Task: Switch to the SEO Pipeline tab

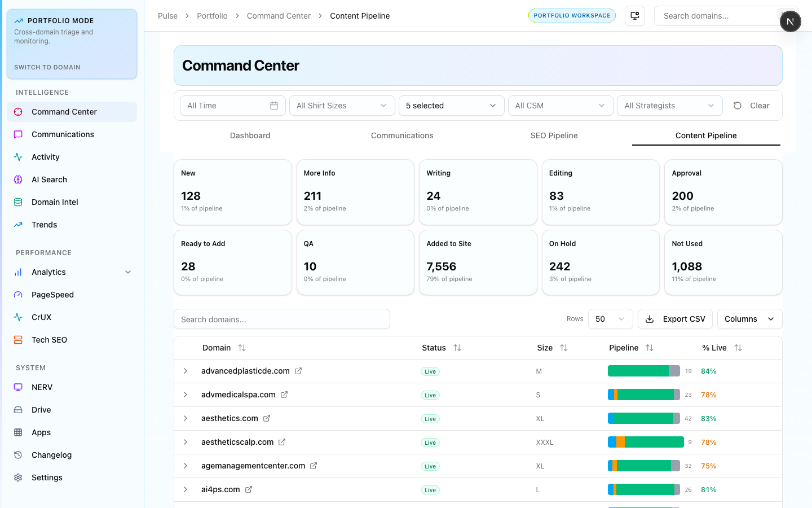Action: point(554,135)
